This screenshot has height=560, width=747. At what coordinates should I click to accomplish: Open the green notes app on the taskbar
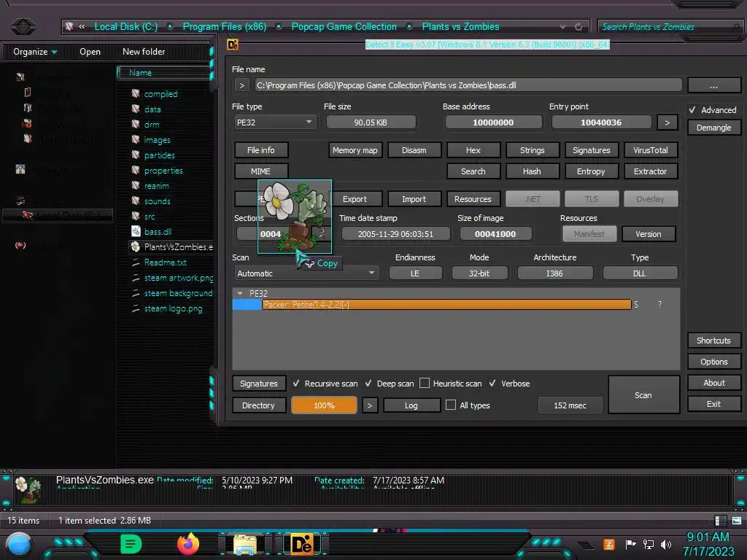click(131, 544)
